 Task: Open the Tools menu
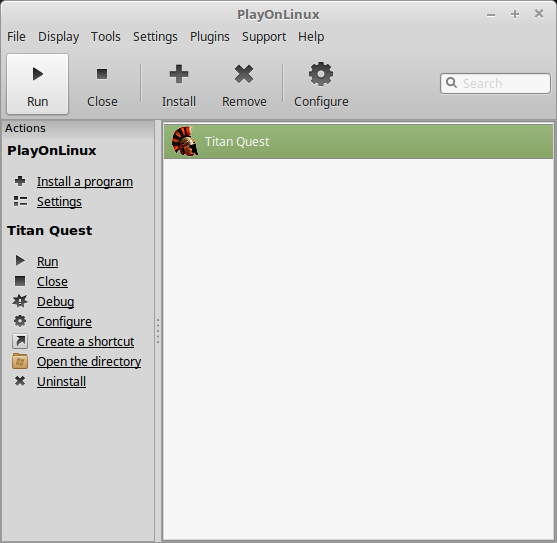click(x=106, y=37)
